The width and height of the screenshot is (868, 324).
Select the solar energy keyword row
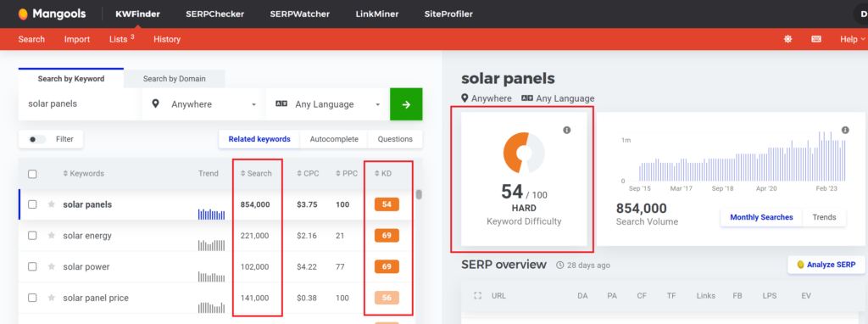(x=216, y=236)
